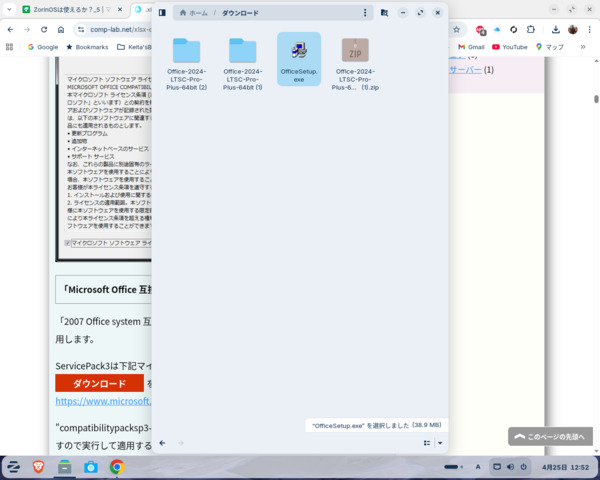600x480 pixels.
Task: Open the file search button in Files
Action: point(384,13)
